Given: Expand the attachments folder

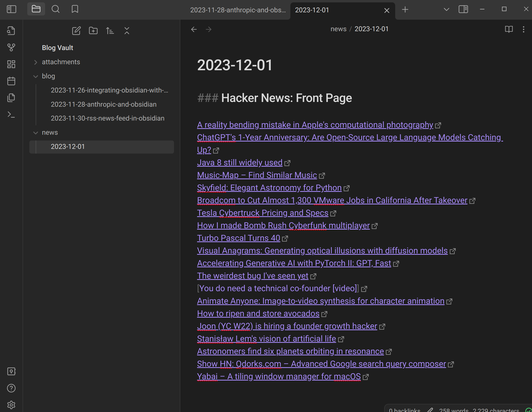Looking at the screenshot, I should (x=36, y=62).
